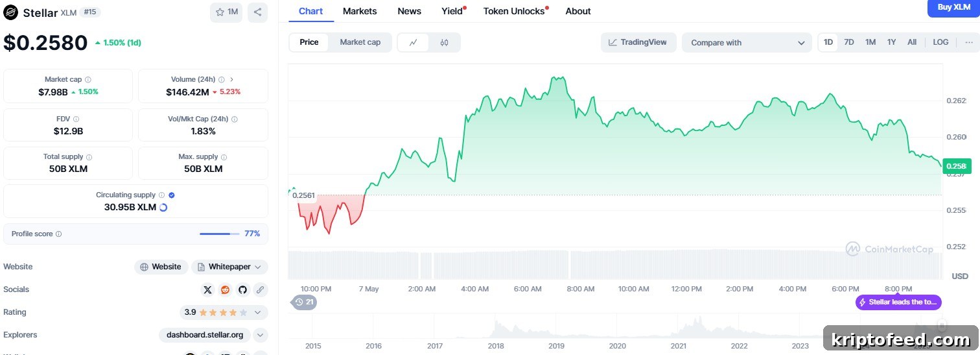The width and height of the screenshot is (980, 355).
Task: Set chart range to 1Y
Action: click(x=892, y=42)
